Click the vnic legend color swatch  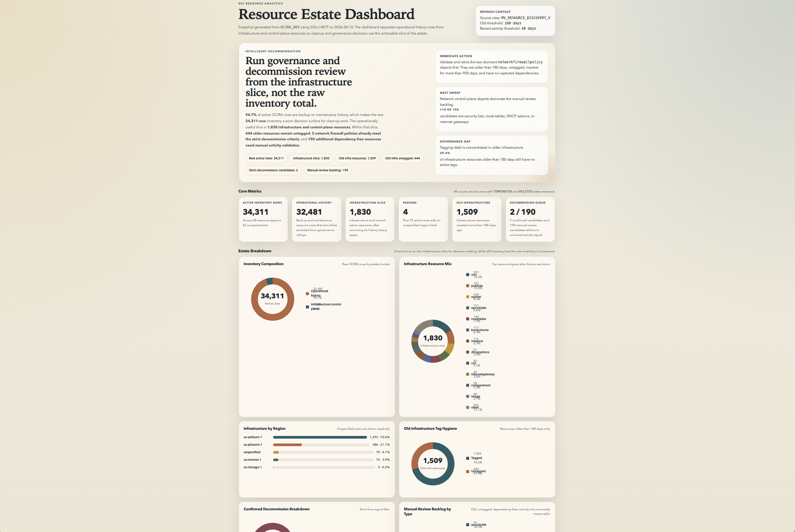click(x=467, y=275)
